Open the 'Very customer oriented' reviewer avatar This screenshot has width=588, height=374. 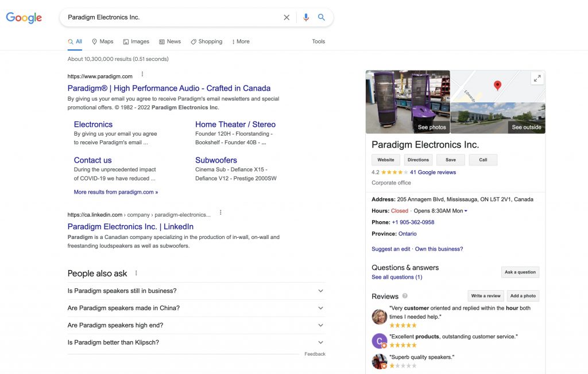tap(379, 317)
